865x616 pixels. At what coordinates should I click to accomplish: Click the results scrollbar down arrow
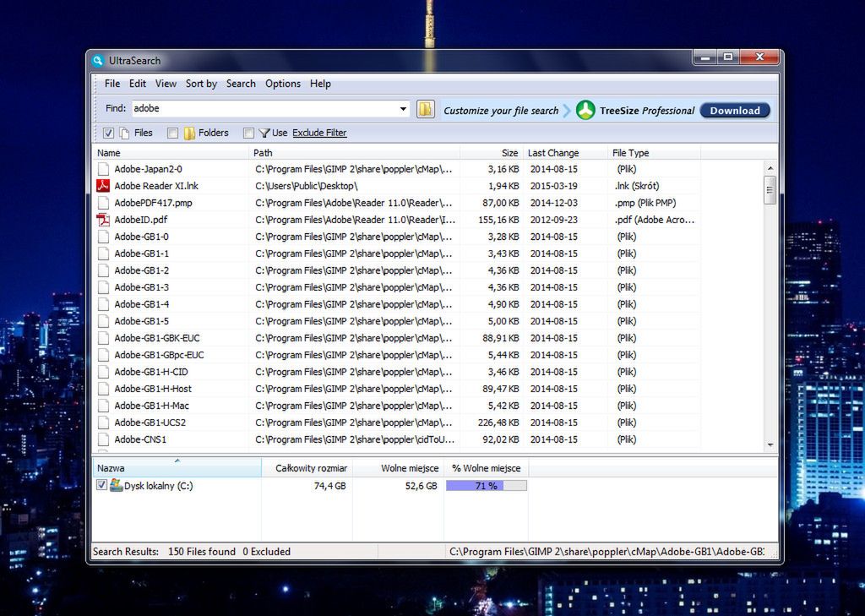(770, 444)
